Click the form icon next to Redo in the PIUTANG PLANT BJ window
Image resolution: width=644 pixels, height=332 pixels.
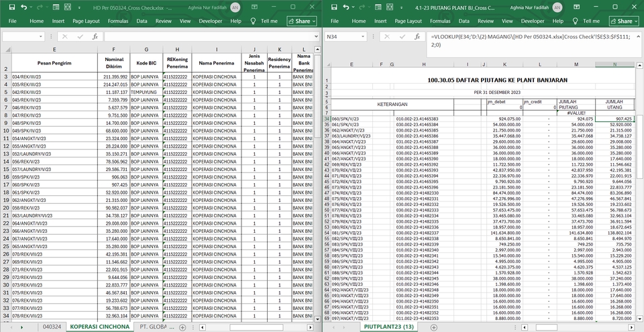pyautogui.click(x=378, y=7)
